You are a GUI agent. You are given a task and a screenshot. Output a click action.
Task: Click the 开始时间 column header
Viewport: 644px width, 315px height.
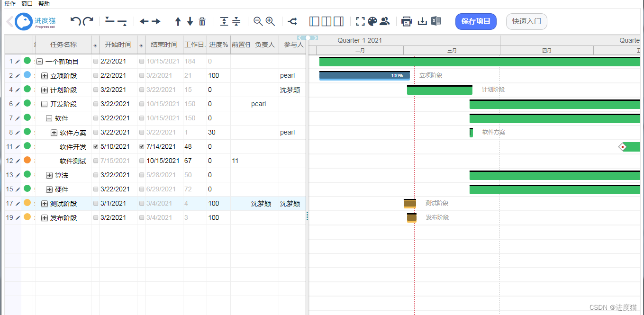coord(118,45)
